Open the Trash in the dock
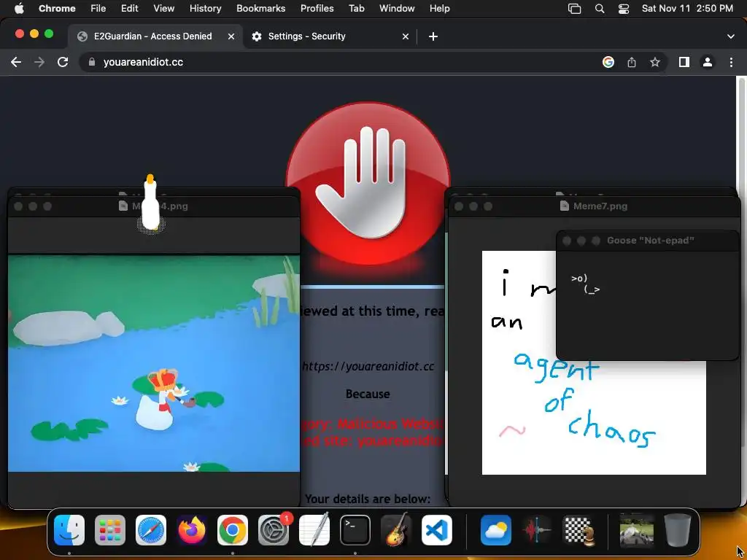The height and width of the screenshot is (560, 747). 678,530
